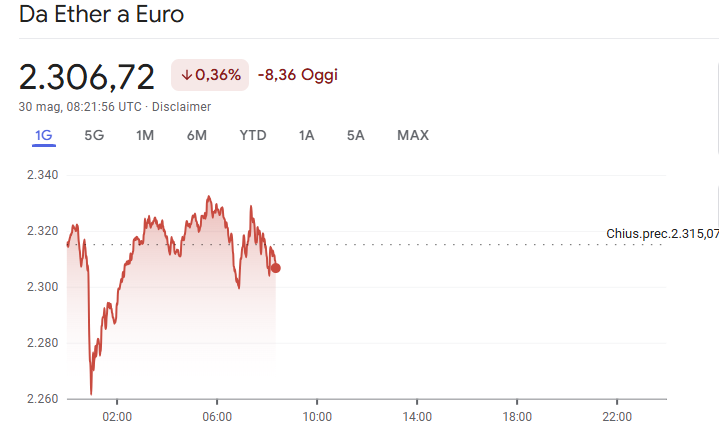View the 5A chart range
The width and height of the screenshot is (719, 441).
click(x=356, y=135)
